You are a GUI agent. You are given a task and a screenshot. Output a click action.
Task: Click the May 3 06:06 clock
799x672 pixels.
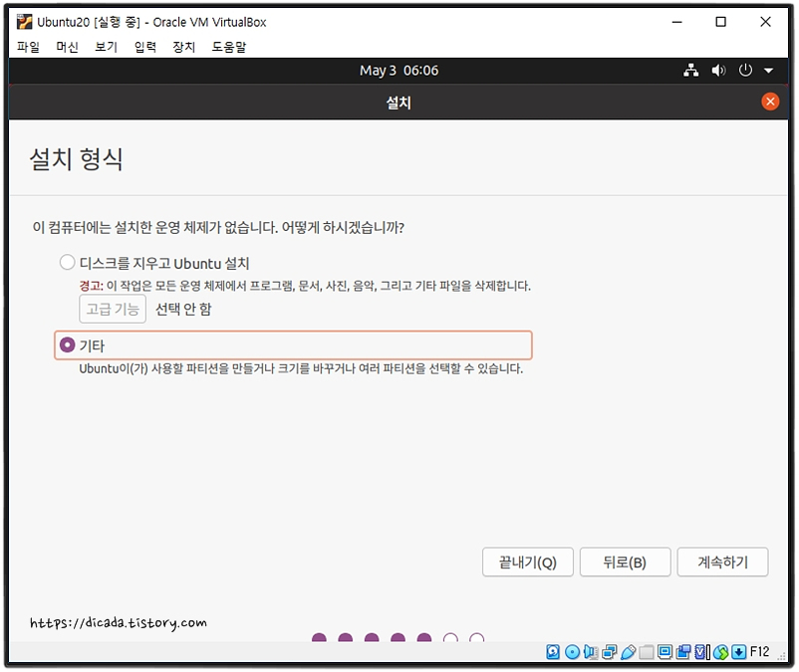399,71
